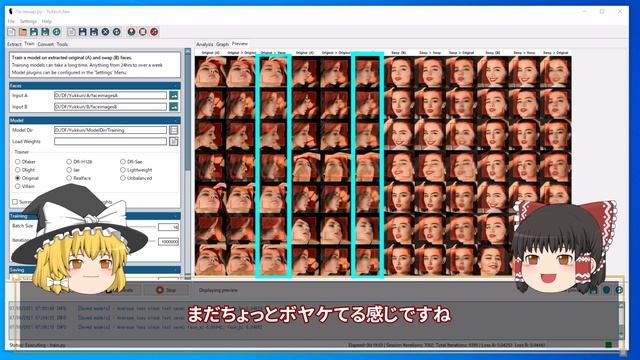Click the Iterations value field
This screenshot has height=360, width=640.
point(169,242)
